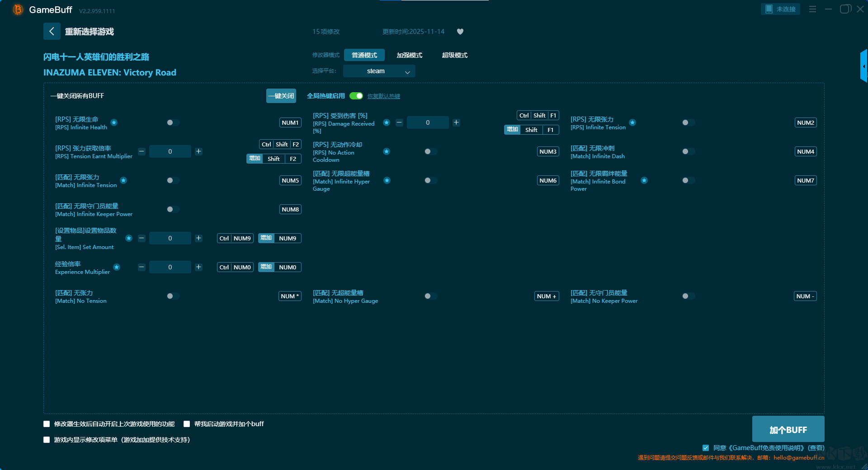Click star icon next to No Action Cooldown

[x=387, y=151]
